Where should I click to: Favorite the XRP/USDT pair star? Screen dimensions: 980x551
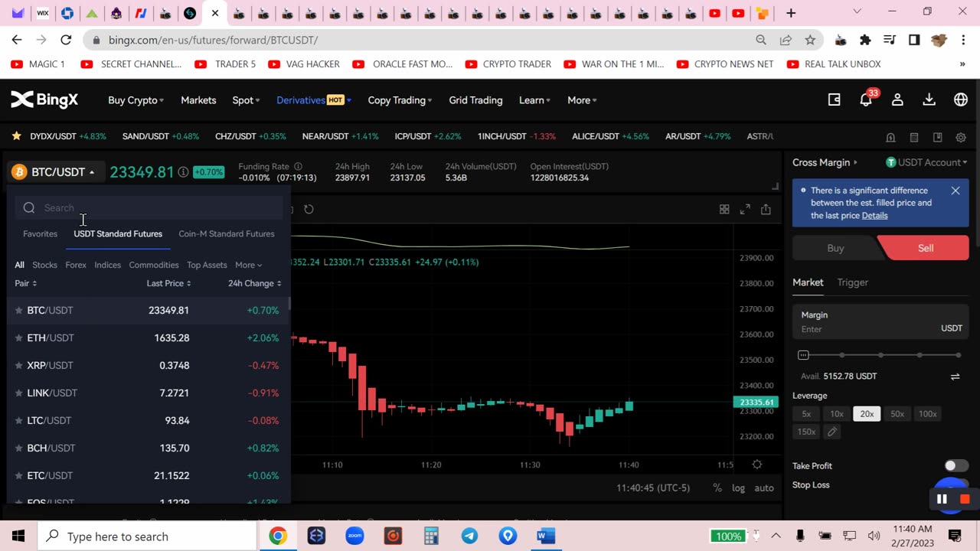[x=19, y=365]
